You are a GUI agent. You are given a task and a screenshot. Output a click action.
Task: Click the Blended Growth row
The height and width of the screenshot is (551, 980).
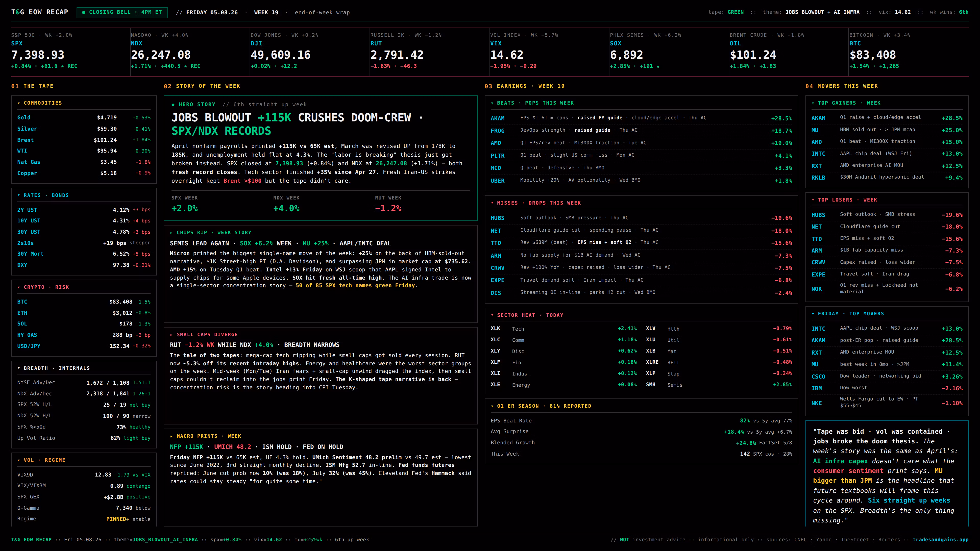(641, 443)
